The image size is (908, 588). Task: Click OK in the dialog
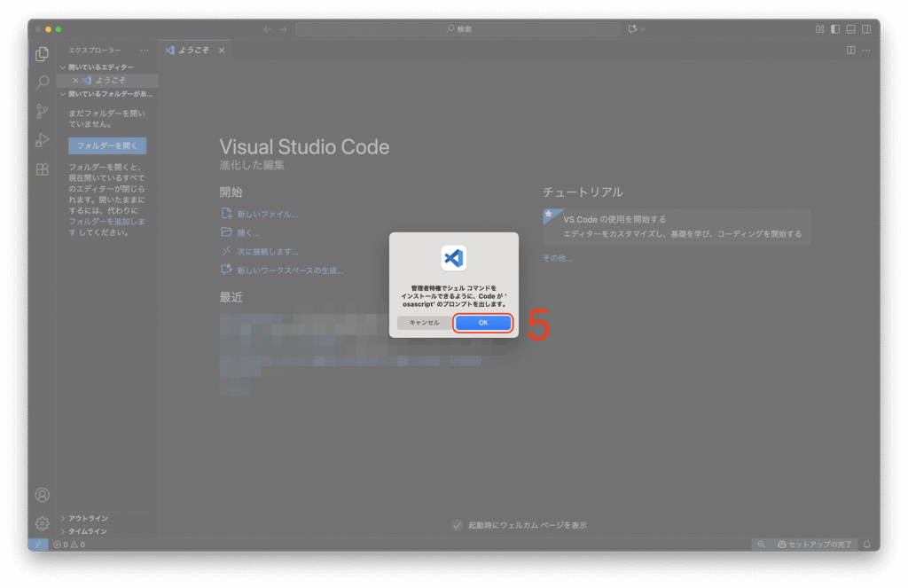(x=483, y=323)
